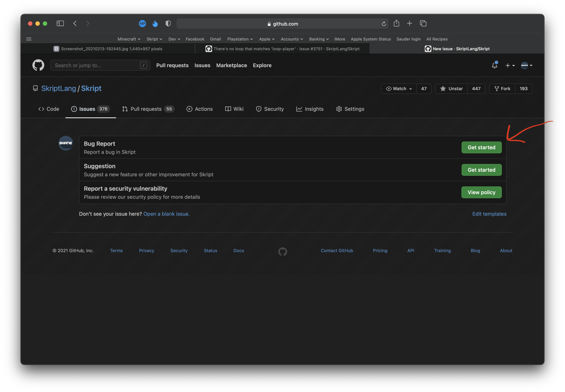The height and width of the screenshot is (392, 565).
Task: Open the Security shield icon
Action: (x=259, y=109)
